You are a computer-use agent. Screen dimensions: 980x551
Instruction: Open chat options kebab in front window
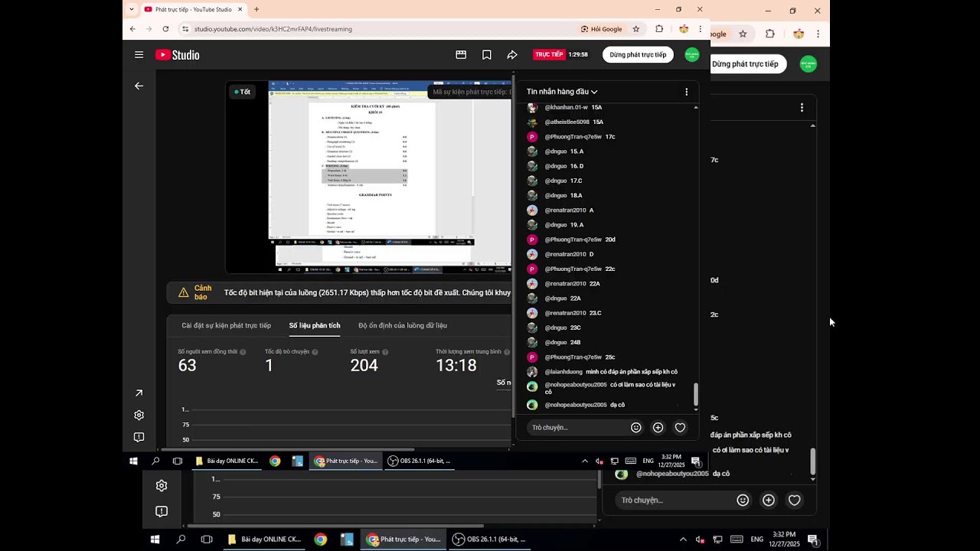click(686, 92)
